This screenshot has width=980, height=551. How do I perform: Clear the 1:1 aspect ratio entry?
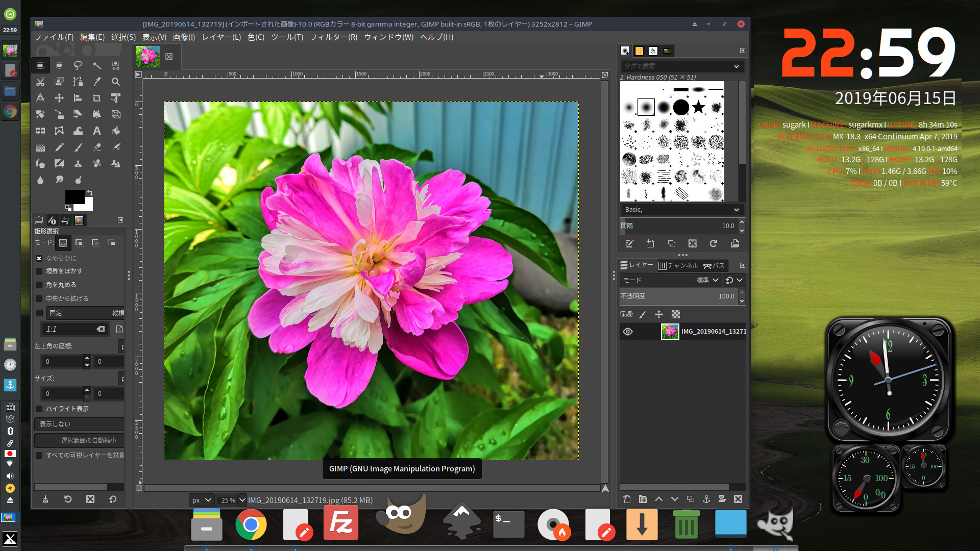click(101, 329)
